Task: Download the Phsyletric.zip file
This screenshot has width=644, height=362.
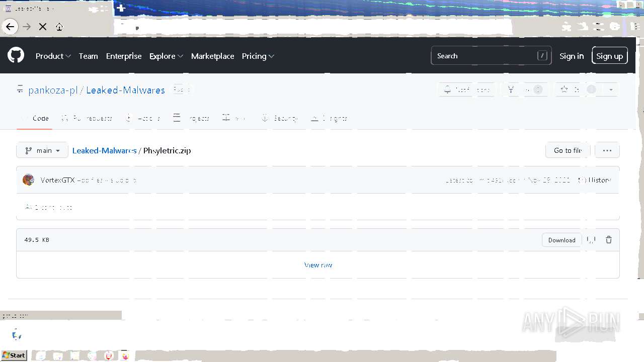Action: (x=562, y=240)
